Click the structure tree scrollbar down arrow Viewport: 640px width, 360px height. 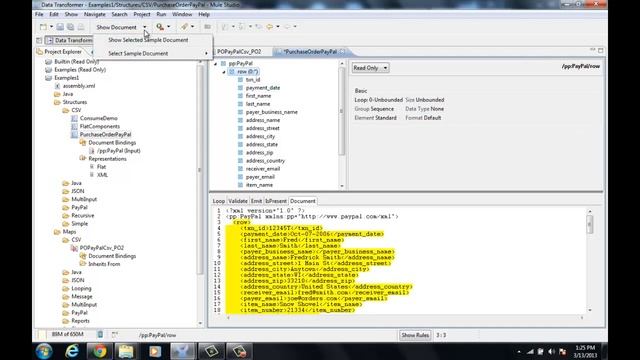[342, 186]
